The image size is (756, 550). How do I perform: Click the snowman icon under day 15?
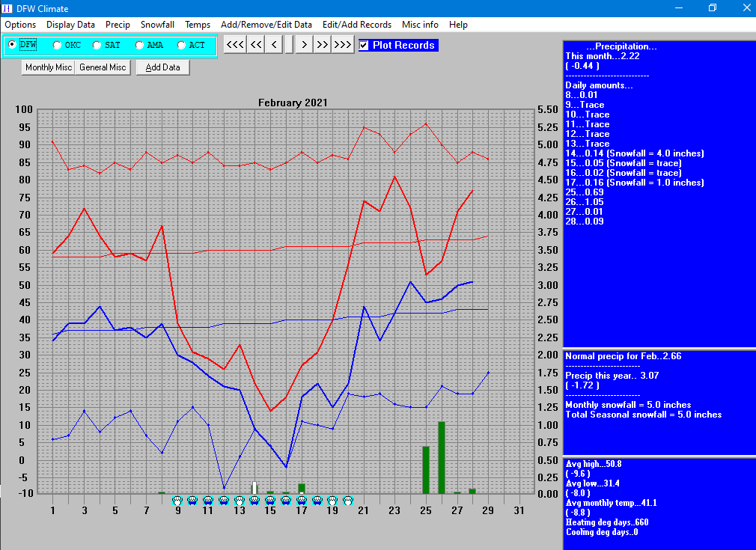tap(270, 501)
